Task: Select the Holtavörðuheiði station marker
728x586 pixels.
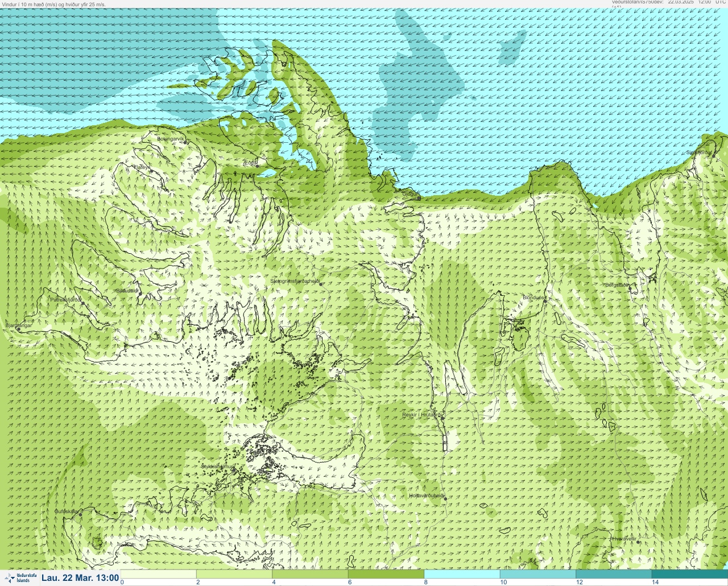Action: [445, 499]
